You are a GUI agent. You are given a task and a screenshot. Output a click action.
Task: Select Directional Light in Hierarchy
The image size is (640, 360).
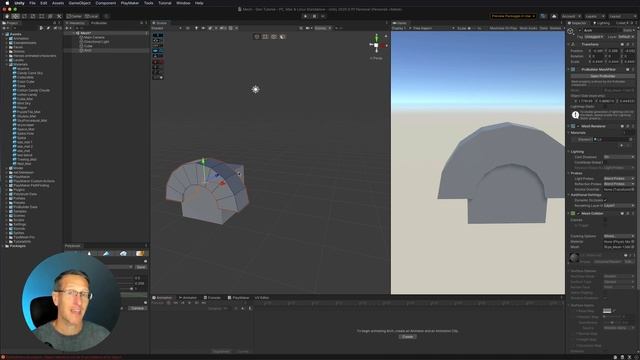(x=96, y=42)
